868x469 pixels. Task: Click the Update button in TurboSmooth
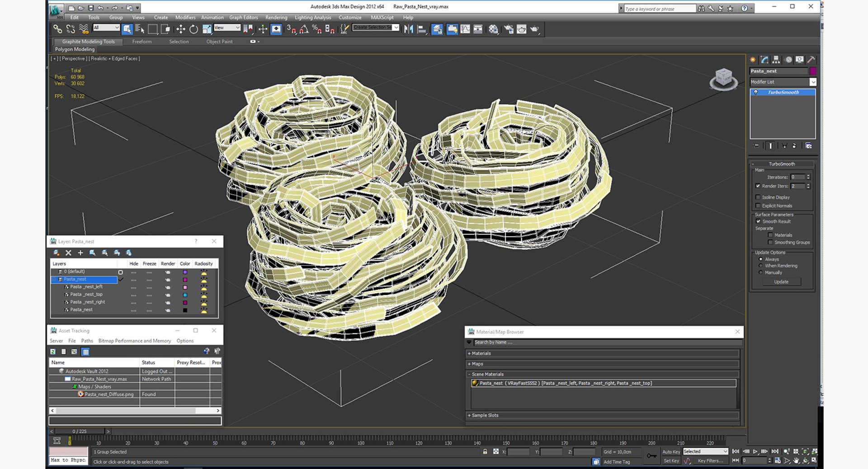[x=781, y=281]
